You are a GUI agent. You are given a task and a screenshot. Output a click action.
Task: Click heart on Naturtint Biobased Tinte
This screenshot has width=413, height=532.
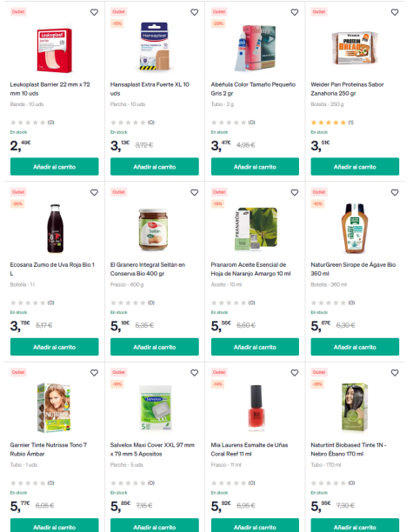395,373
